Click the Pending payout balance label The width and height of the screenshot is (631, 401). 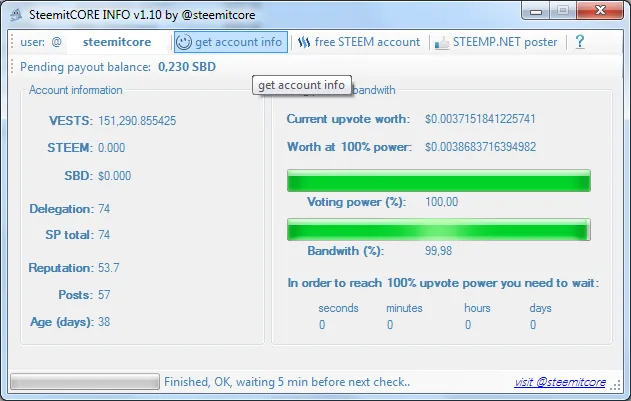[x=86, y=67]
